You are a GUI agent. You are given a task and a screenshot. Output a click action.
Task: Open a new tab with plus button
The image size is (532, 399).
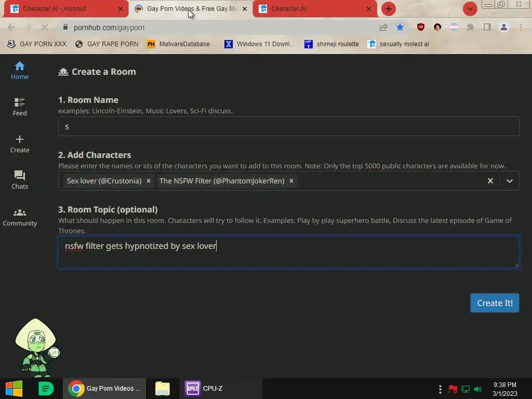click(389, 9)
